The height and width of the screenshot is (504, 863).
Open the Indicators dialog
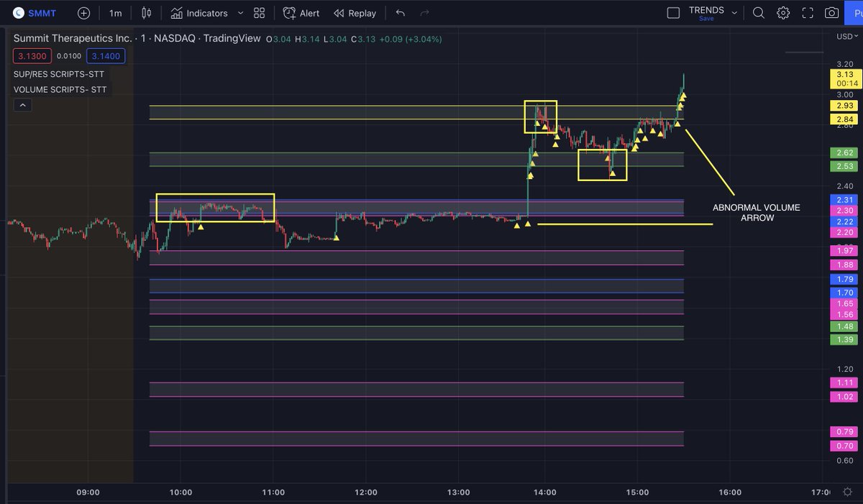(199, 13)
